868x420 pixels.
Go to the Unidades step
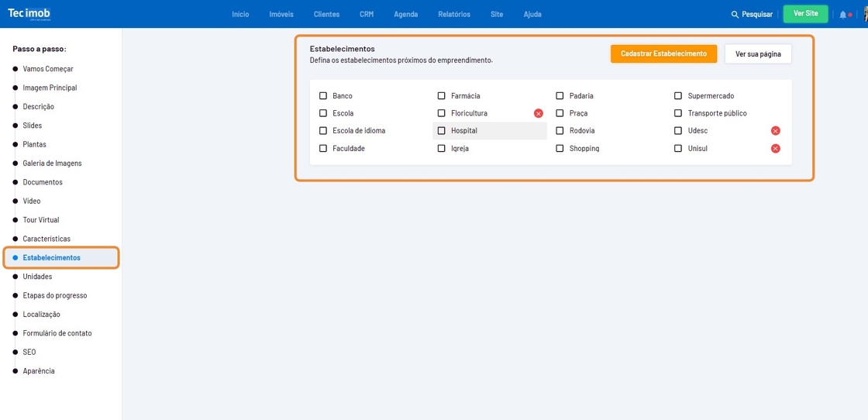[37, 277]
